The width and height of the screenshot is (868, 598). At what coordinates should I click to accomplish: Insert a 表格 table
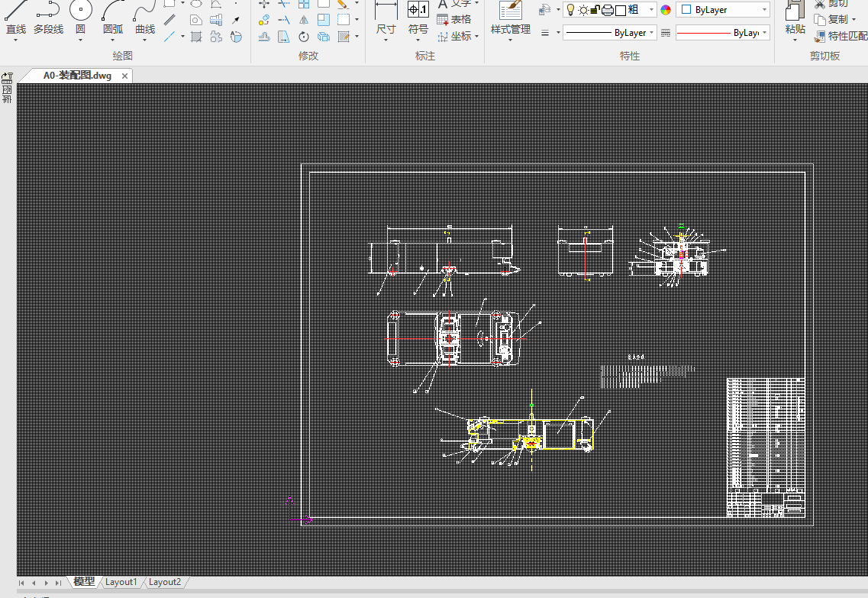[454, 19]
